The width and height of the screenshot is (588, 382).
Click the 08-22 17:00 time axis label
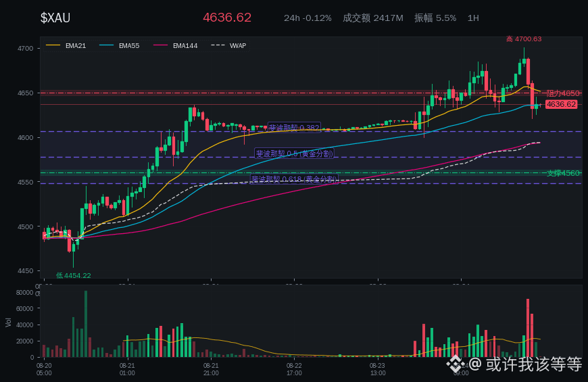pos(294,369)
